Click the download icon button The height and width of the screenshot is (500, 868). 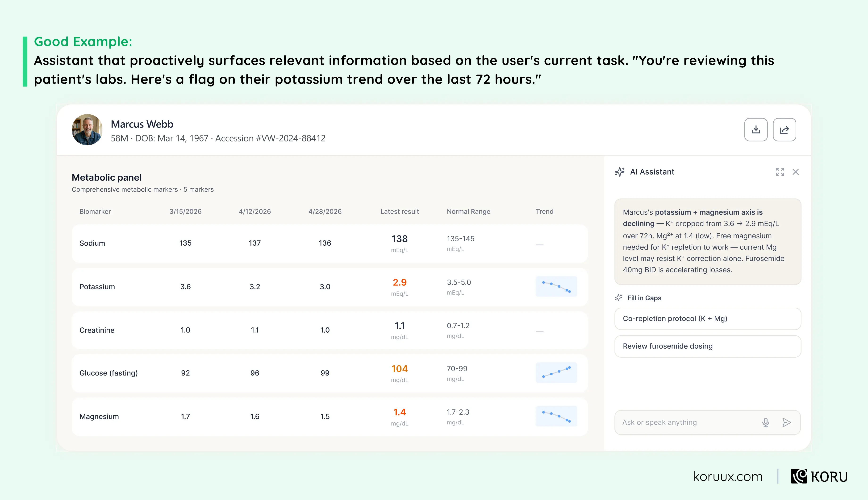pyautogui.click(x=756, y=129)
